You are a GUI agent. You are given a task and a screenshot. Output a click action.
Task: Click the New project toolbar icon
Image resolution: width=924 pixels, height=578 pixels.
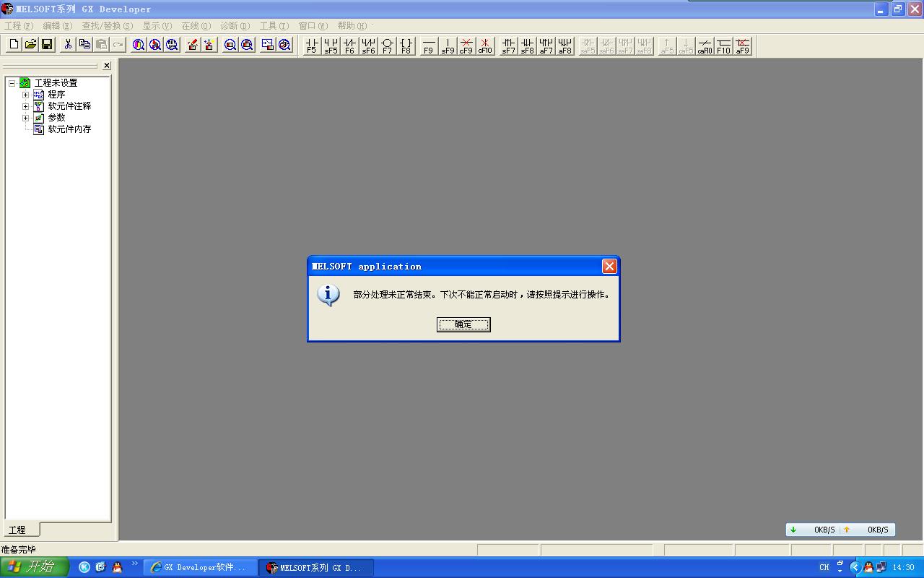tap(14, 45)
